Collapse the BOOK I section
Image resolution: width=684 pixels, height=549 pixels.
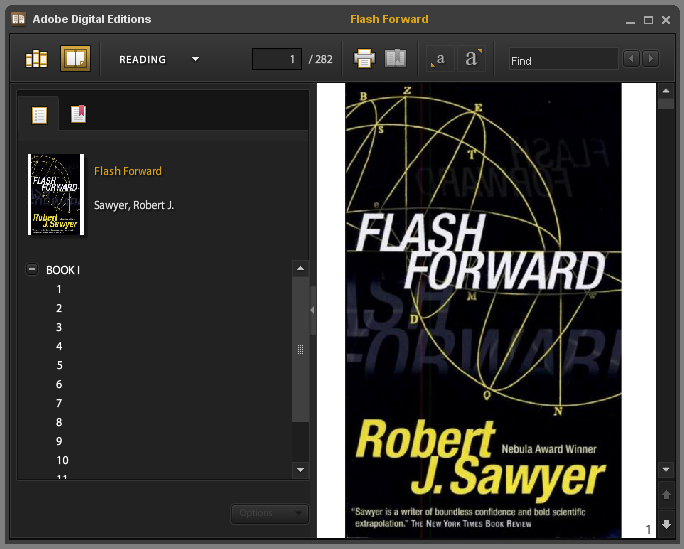(32, 269)
